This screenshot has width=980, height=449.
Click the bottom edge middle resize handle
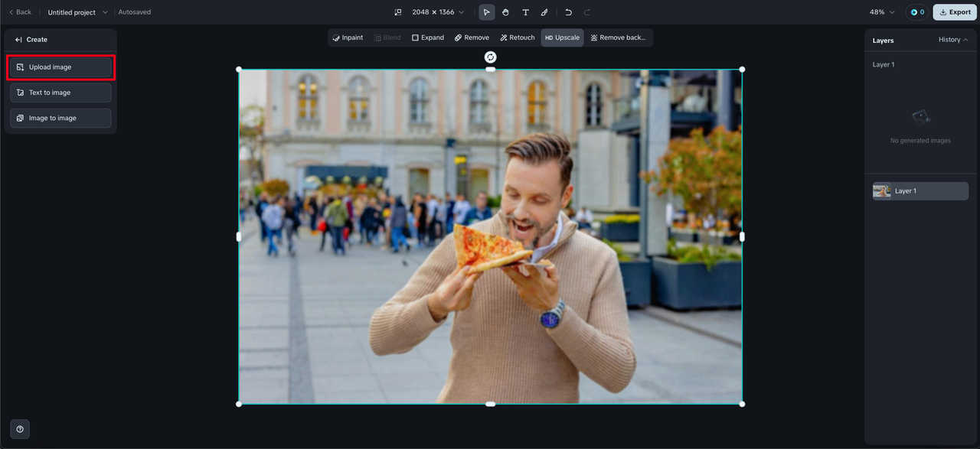pos(491,404)
